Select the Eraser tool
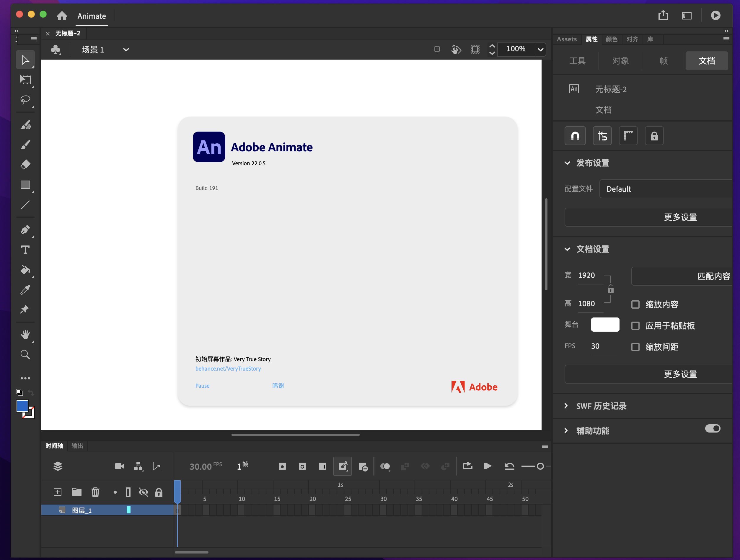The height and width of the screenshot is (560, 740). [25, 165]
